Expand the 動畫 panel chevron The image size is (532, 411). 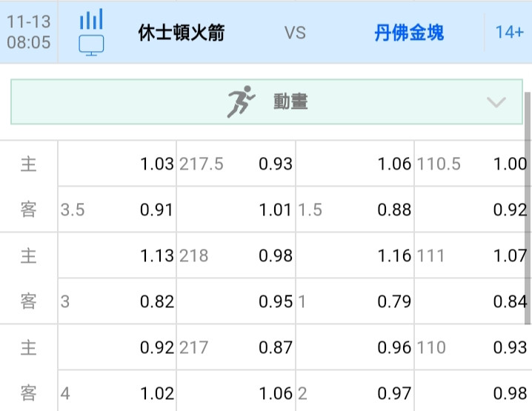496,101
